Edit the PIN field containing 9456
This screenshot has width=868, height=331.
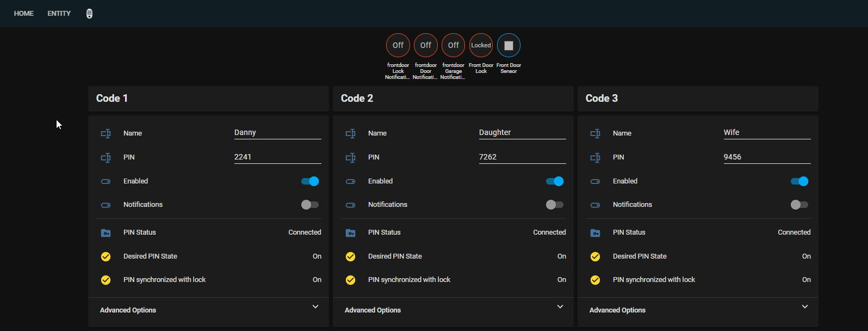(x=767, y=157)
